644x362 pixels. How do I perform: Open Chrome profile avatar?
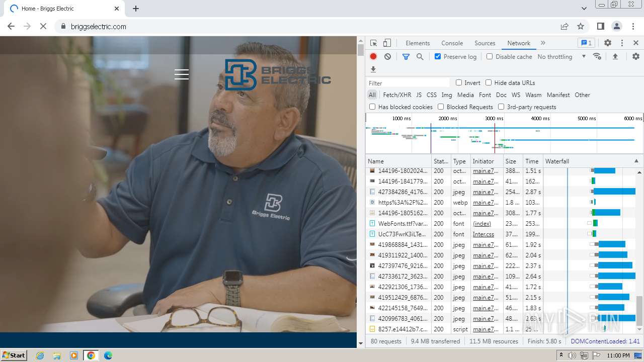[x=617, y=27]
